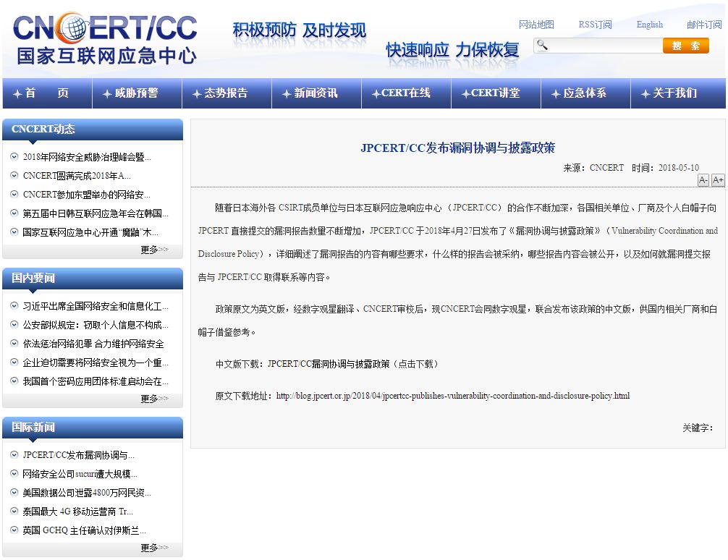Show more under 国内要闻 (更多)
The height and width of the screenshot is (560, 728).
click(x=154, y=399)
